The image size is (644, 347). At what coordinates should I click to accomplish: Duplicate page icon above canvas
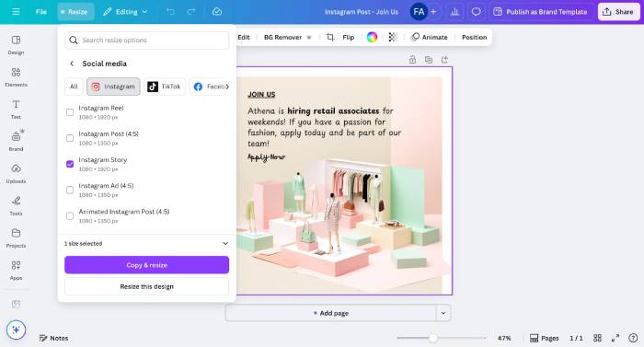[429, 60]
